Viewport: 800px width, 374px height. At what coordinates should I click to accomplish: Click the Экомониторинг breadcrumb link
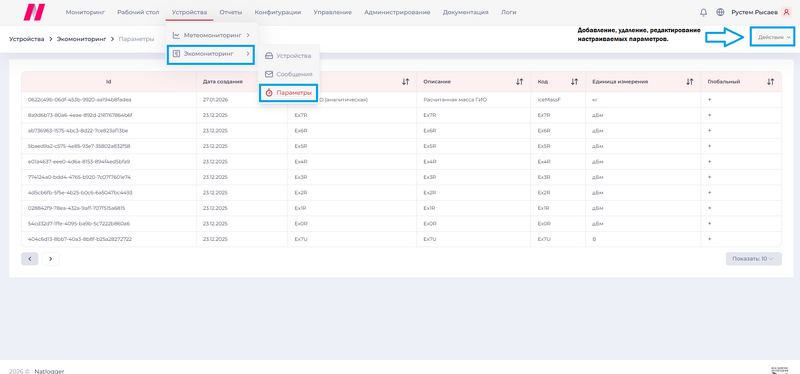tap(82, 39)
